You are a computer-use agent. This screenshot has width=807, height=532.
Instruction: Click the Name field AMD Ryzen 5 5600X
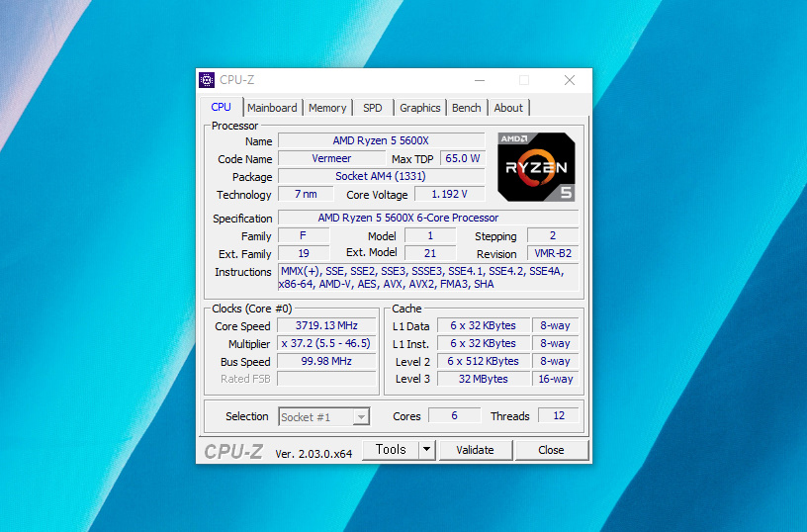pyautogui.click(x=381, y=140)
